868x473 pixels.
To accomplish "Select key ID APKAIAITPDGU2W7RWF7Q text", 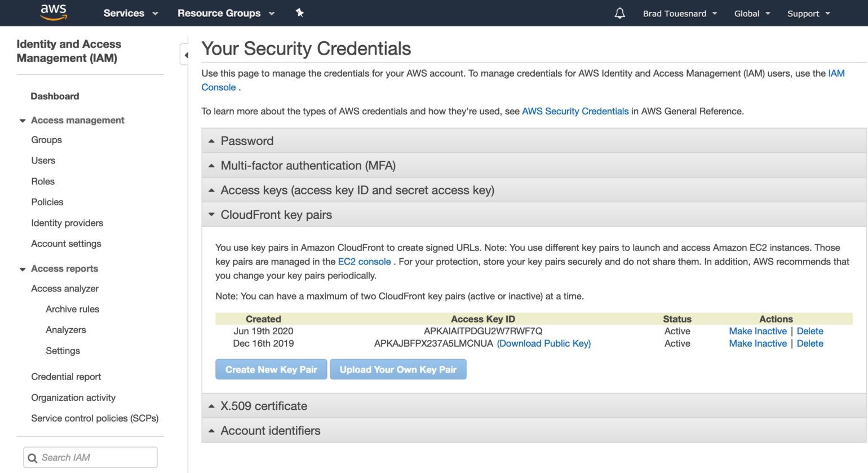I will 483,331.
